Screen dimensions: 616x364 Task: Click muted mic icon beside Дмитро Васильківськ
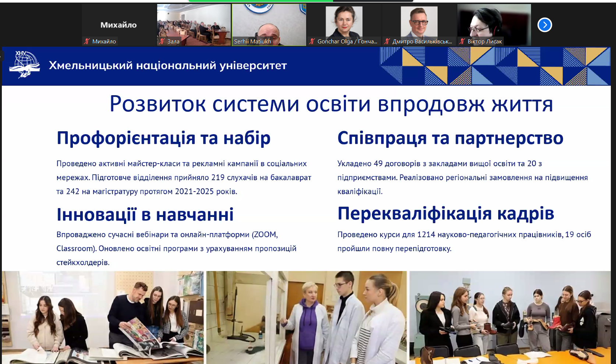tap(387, 42)
